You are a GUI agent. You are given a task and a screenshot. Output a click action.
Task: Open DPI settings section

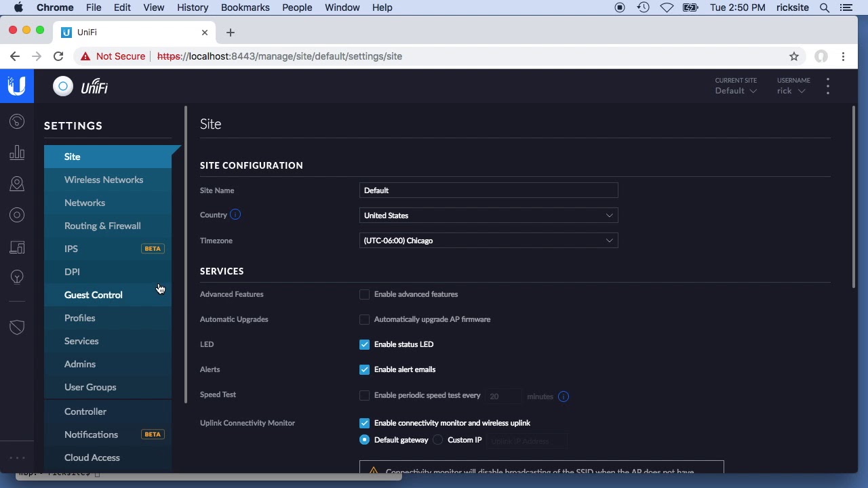tap(108, 272)
